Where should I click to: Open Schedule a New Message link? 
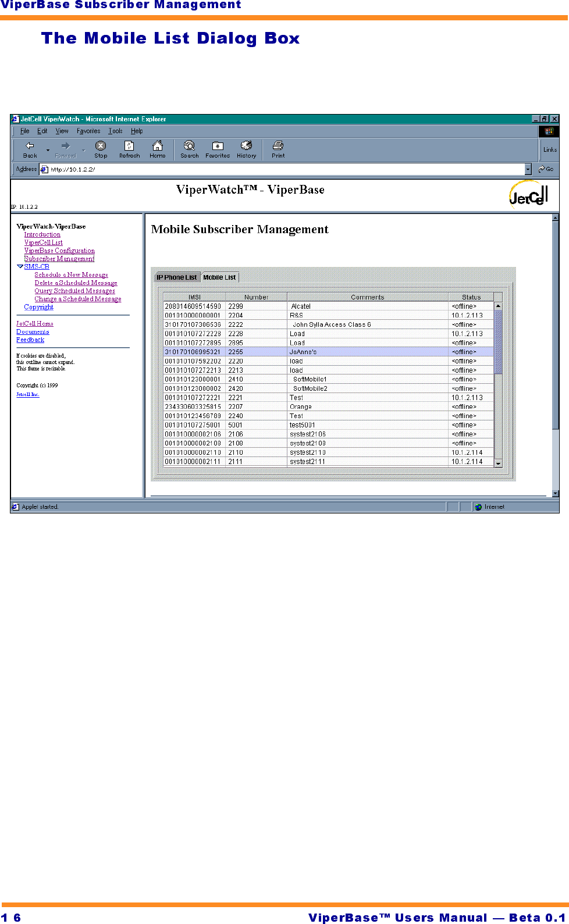(71, 274)
